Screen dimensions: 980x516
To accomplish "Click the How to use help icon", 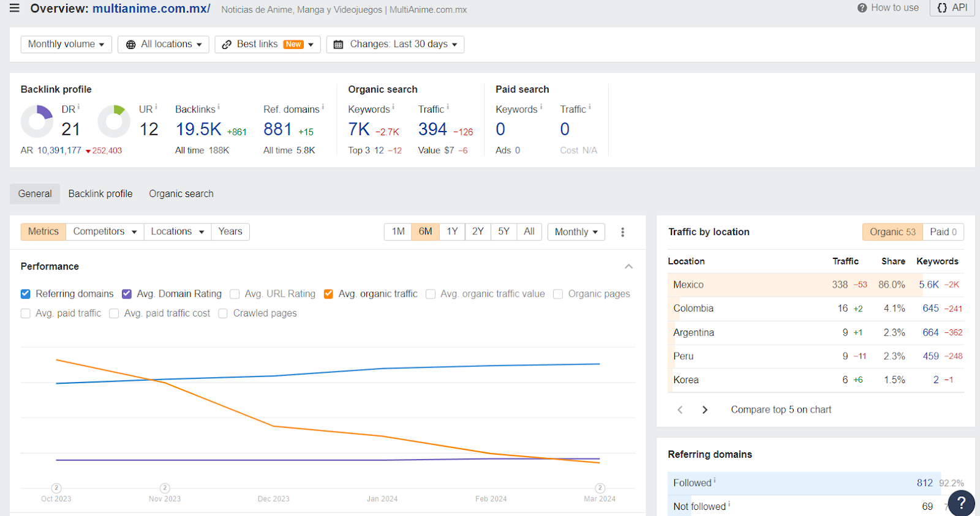I will (x=862, y=8).
